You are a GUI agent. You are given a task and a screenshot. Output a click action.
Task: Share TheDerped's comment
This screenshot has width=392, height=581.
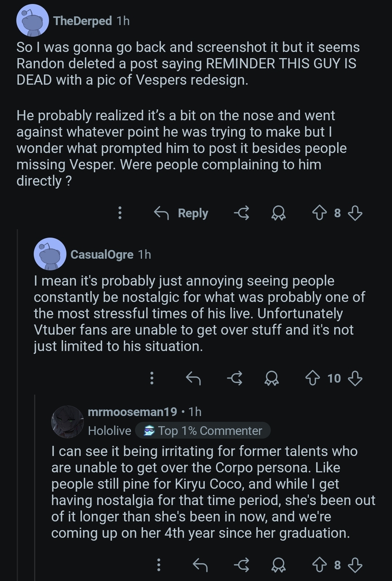(x=242, y=213)
